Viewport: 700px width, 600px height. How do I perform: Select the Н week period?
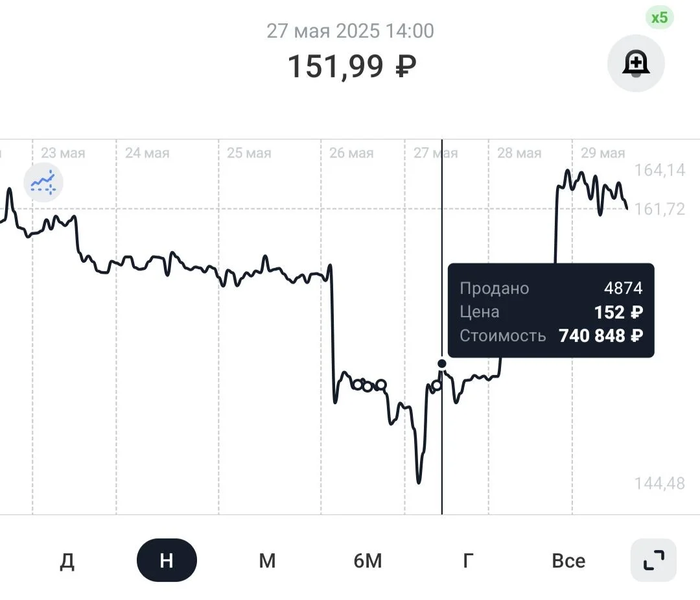click(x=167, y=560)
